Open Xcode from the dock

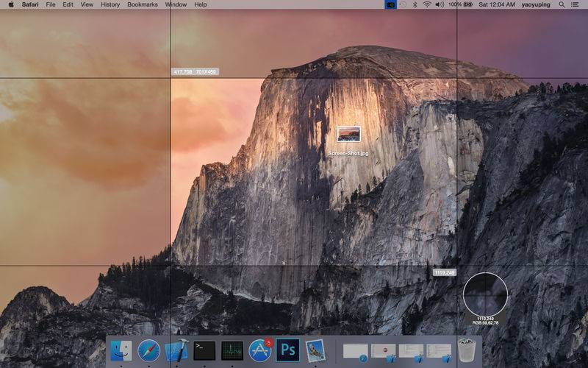(x=176, y=350)
